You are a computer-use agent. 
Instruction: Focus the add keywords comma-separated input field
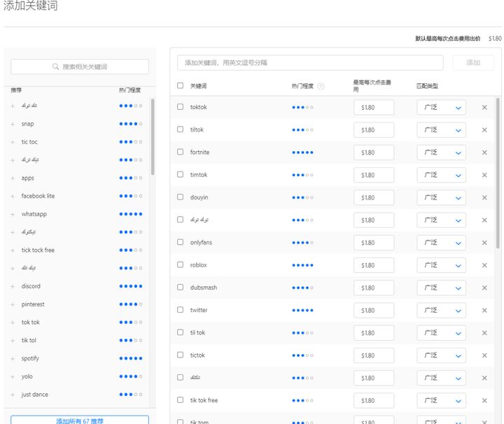310,63
